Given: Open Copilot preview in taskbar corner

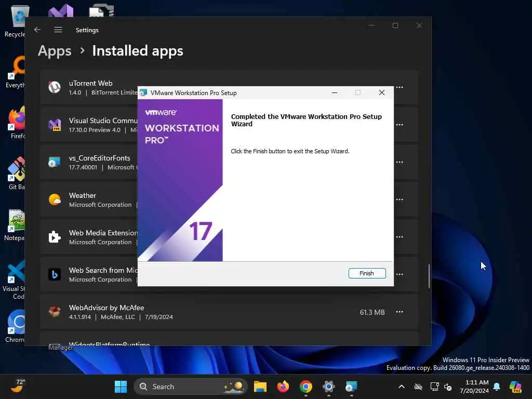Looking at the screenshot, I should tap(515, 387).
